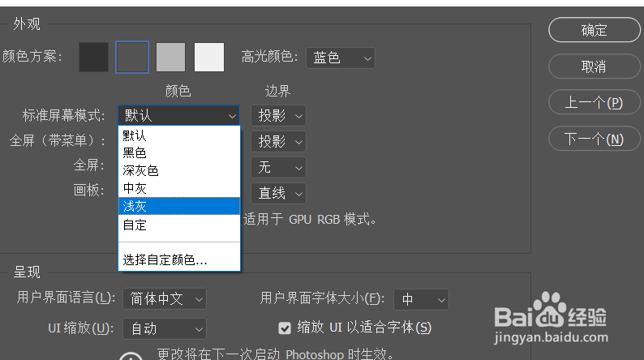Viewport: 644px width, 360px height.
Task: Choose 黑色 from the color list
Action: point(179,153)
